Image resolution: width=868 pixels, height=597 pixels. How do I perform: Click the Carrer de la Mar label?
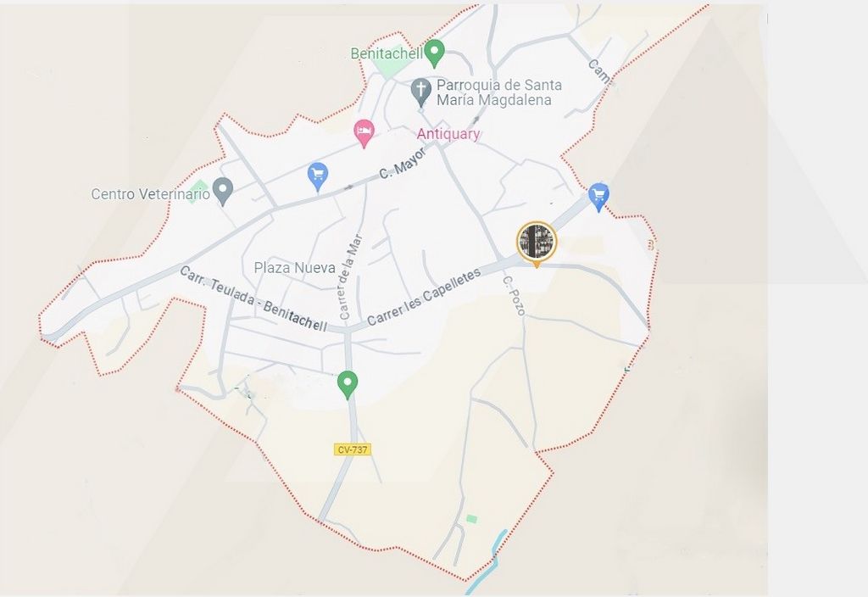click(350, 276)
